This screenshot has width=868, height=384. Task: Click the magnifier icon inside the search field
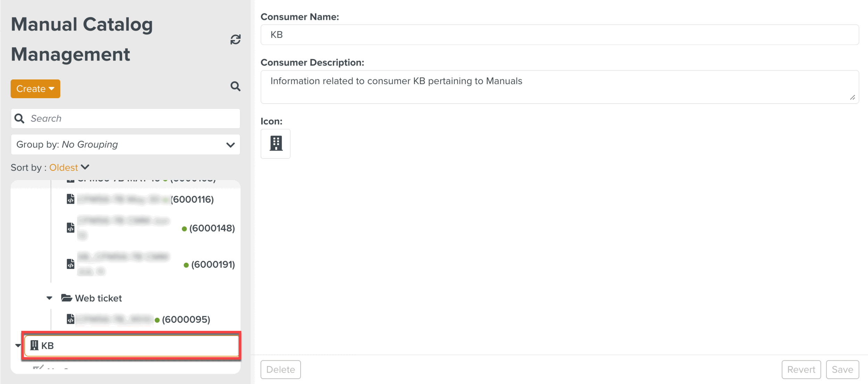20,118
